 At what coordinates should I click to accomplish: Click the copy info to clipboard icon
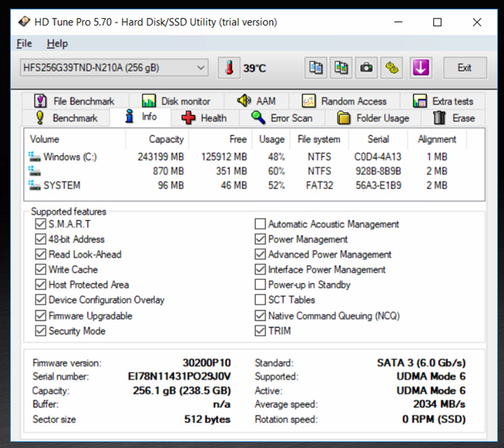point(316,68)
